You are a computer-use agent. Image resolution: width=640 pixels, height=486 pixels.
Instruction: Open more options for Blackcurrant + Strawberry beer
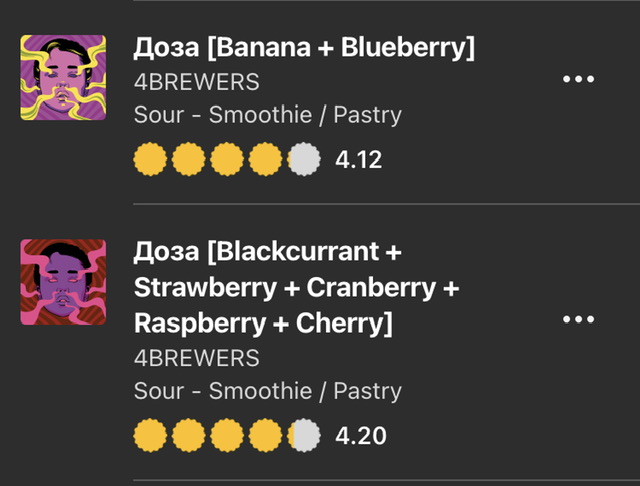click(578, 319)
